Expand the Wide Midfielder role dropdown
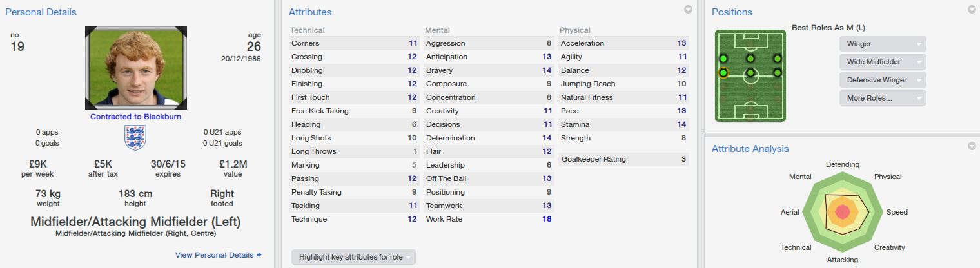This screenshot has width=980, height=268. pyautogui.click(x=883, y=62)
